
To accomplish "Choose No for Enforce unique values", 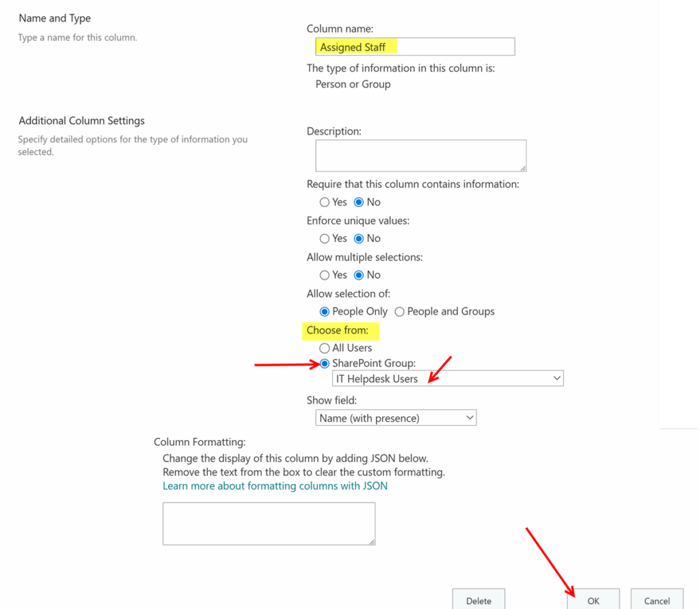I will tap(359, 239).
